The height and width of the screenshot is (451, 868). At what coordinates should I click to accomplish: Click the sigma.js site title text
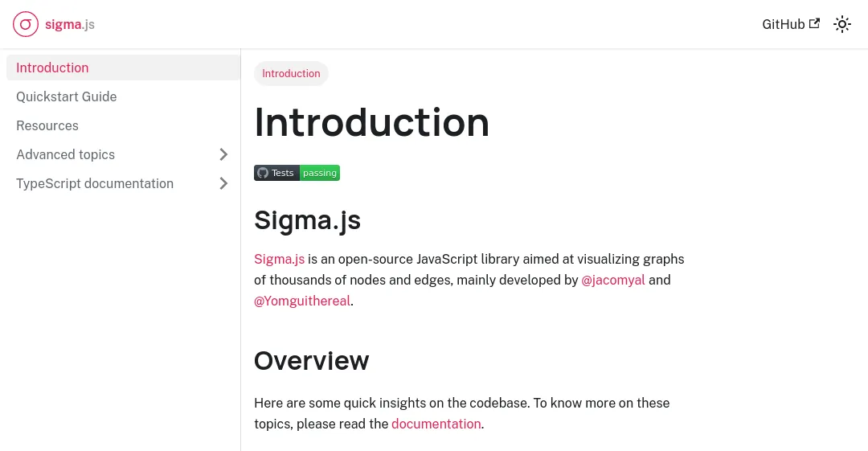pos(70,24)
